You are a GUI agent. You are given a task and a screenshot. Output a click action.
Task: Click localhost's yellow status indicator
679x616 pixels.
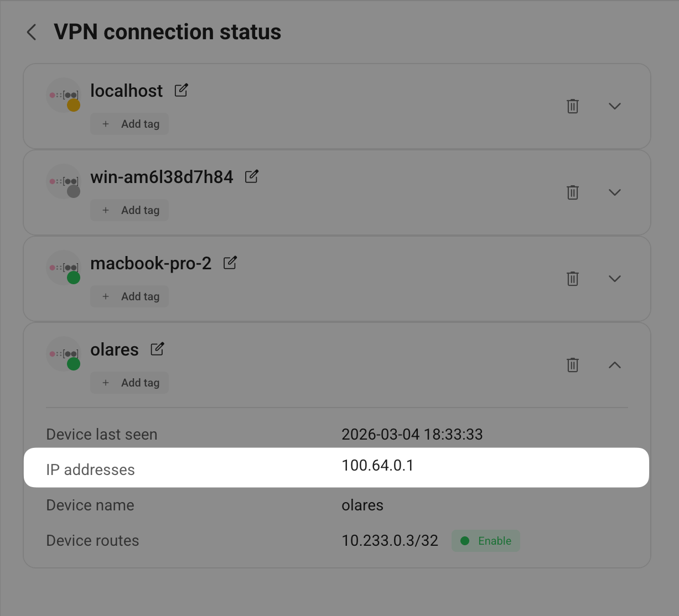coord(73,105)
